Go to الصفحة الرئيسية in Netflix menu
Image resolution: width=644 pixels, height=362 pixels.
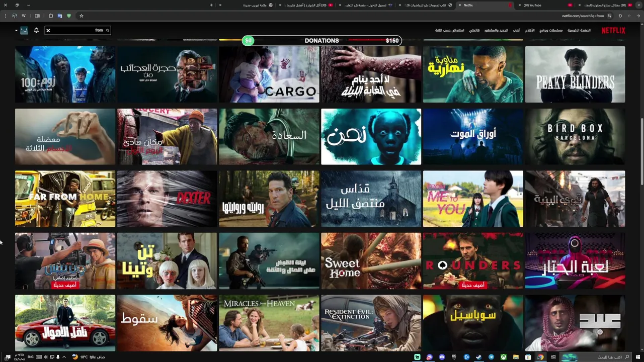579,30
